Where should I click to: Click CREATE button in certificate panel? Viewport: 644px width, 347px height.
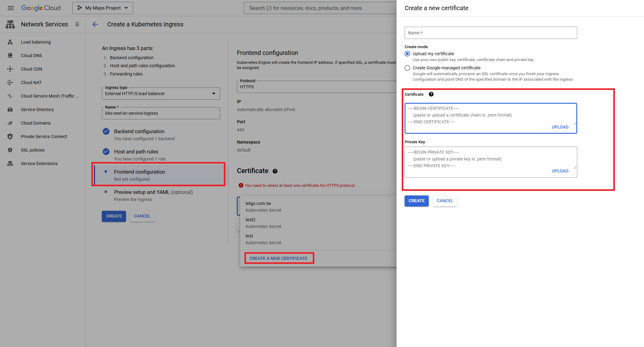coord(416,201)
